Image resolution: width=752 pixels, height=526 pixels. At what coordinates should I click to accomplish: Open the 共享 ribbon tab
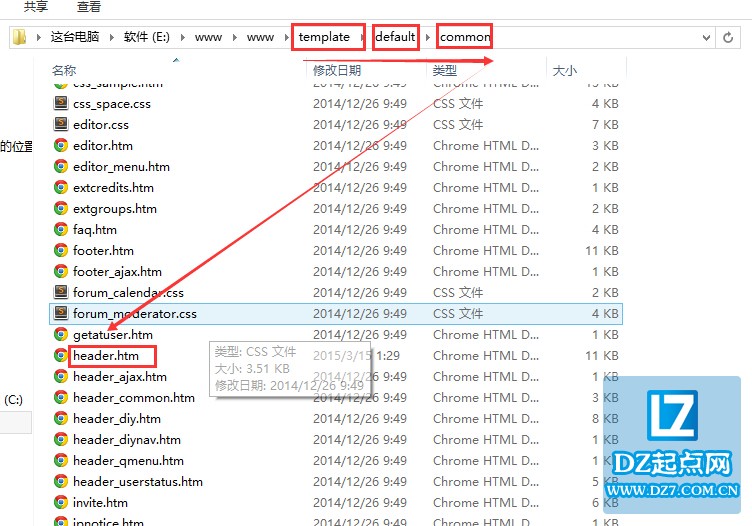[x=36, y=7]
